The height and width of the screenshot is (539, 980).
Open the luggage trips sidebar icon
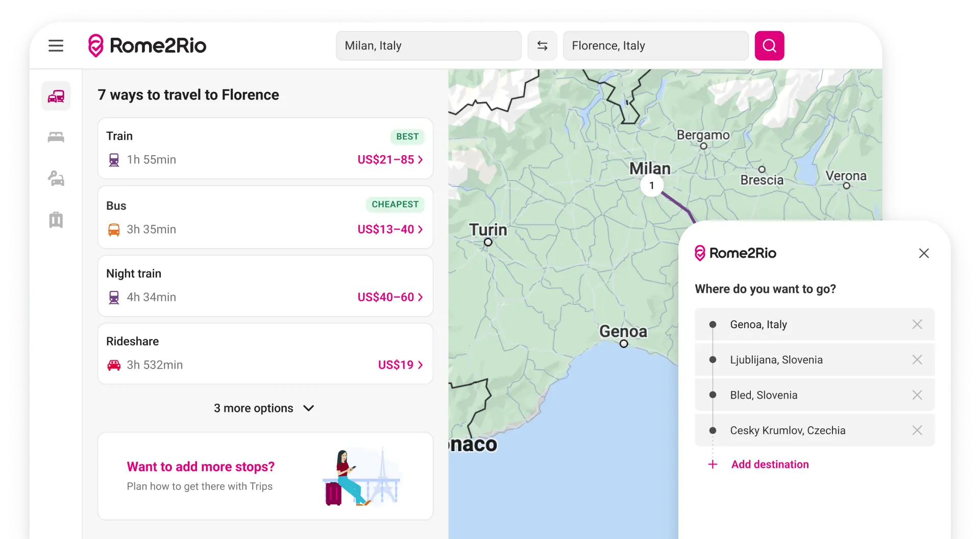56,219
